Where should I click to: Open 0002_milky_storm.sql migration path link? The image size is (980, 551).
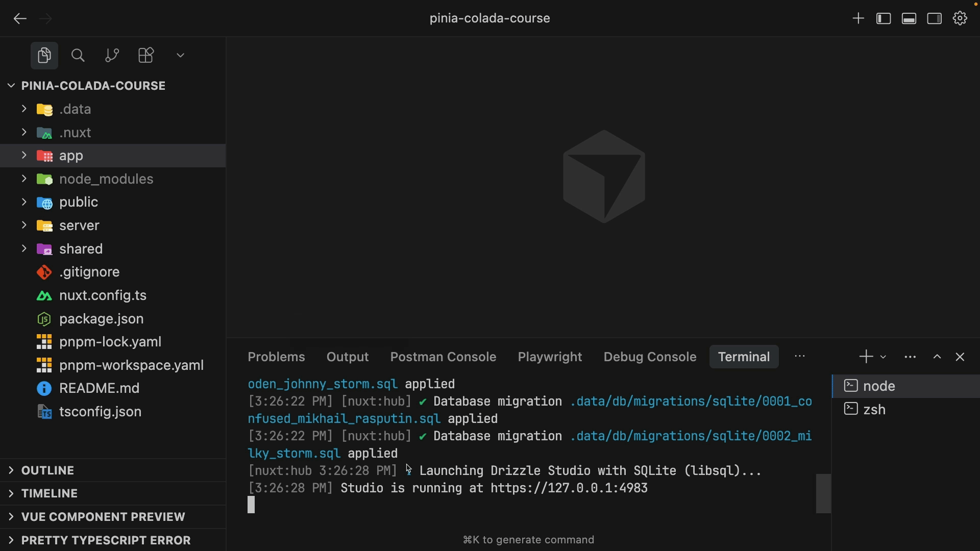click(x=691, y=436)
